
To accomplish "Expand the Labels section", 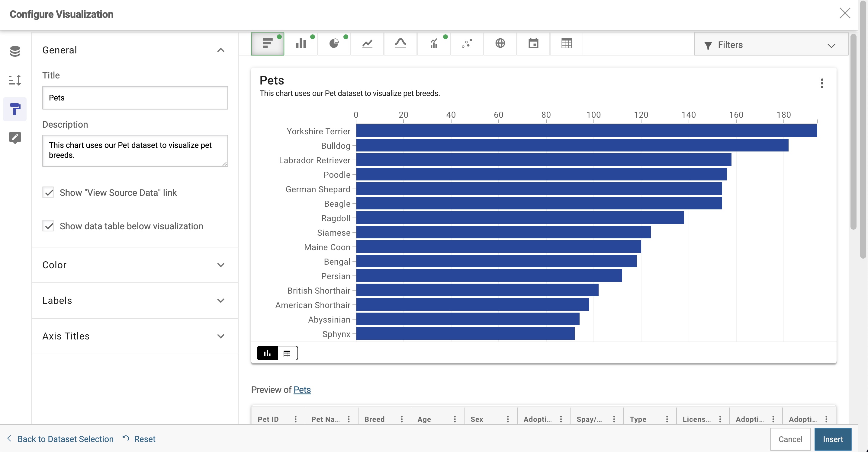I will click(135, 301).
